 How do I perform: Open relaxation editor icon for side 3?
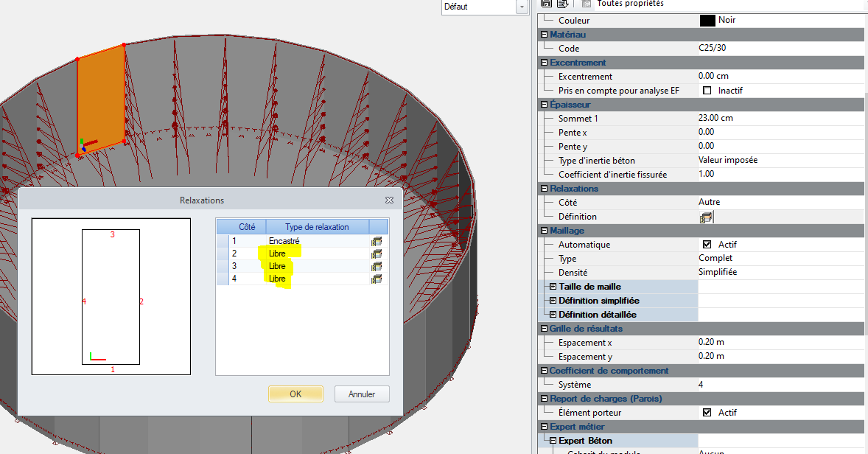click(x=377, y=266)
